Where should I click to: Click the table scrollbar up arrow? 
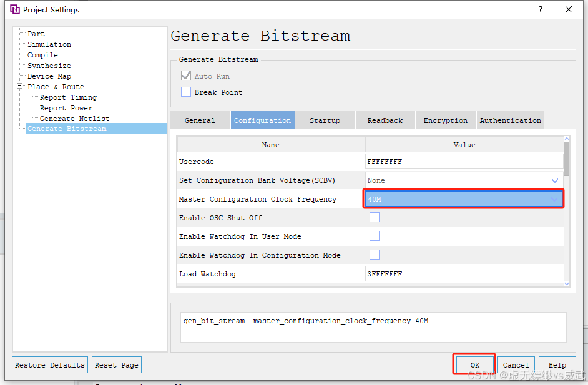tap(567, 139)
